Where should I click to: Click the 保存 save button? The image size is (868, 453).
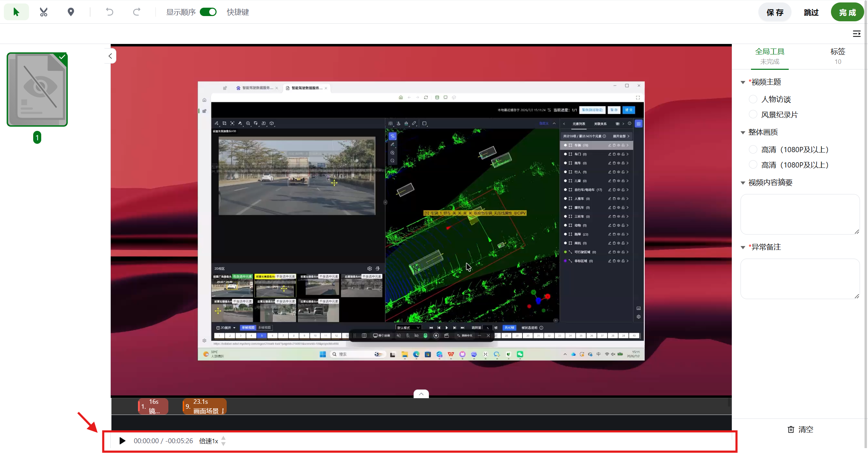point(775,12)
